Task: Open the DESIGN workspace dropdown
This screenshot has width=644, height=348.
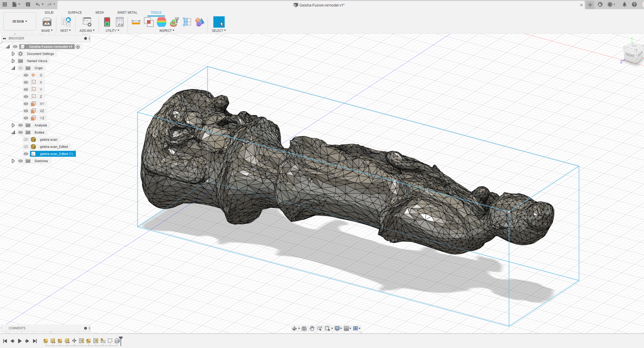Action: 20,21
